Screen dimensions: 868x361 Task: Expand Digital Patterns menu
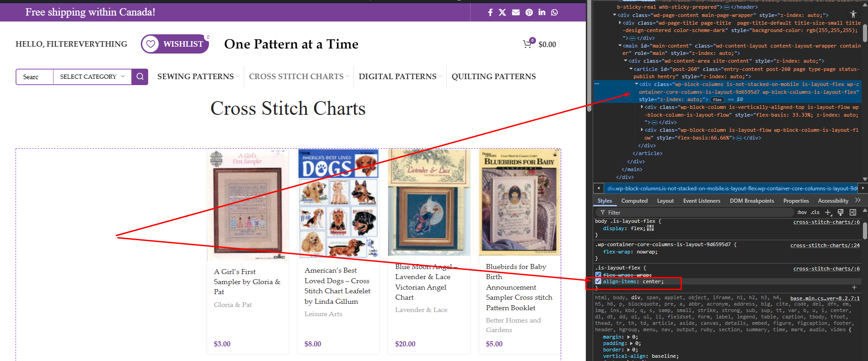tap(400, 76)
